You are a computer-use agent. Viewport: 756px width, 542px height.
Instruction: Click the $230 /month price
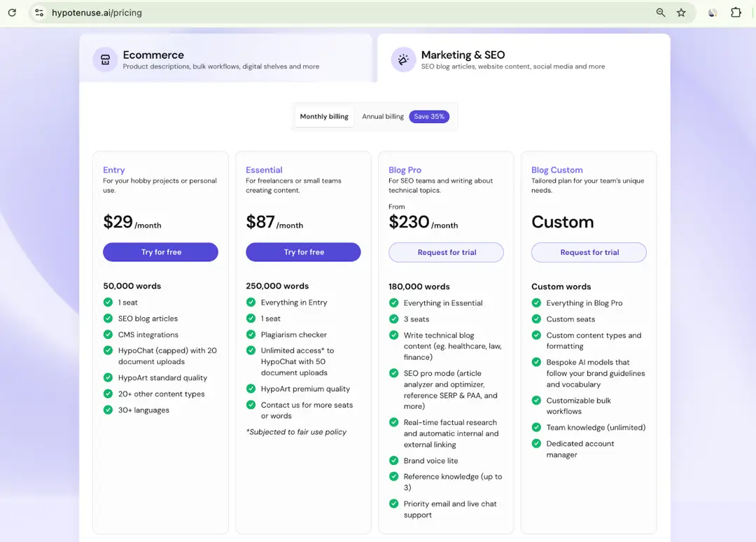[423, 222]
